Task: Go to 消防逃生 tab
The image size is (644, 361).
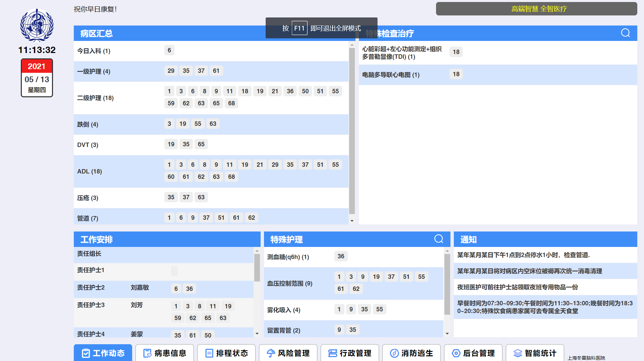Action: pos(412,353)
